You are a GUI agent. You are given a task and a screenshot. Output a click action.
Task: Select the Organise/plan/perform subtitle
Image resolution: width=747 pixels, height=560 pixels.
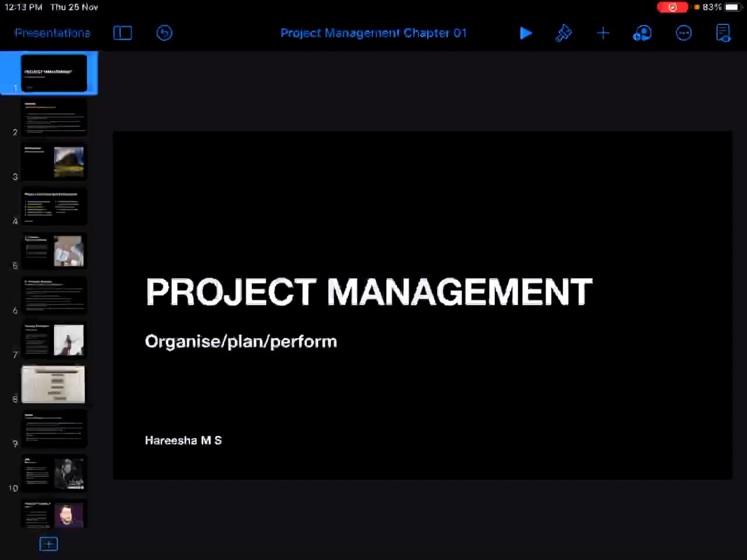[x=241, y=341]
